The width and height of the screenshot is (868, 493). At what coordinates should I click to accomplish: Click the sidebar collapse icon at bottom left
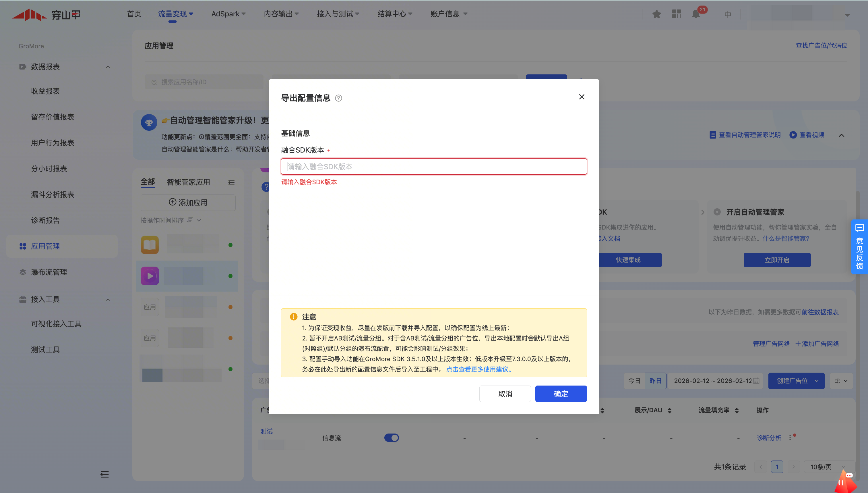104,474
